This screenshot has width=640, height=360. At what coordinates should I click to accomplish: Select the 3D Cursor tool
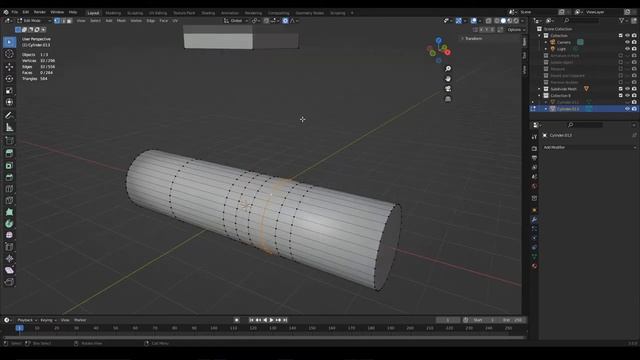[9, 54]
